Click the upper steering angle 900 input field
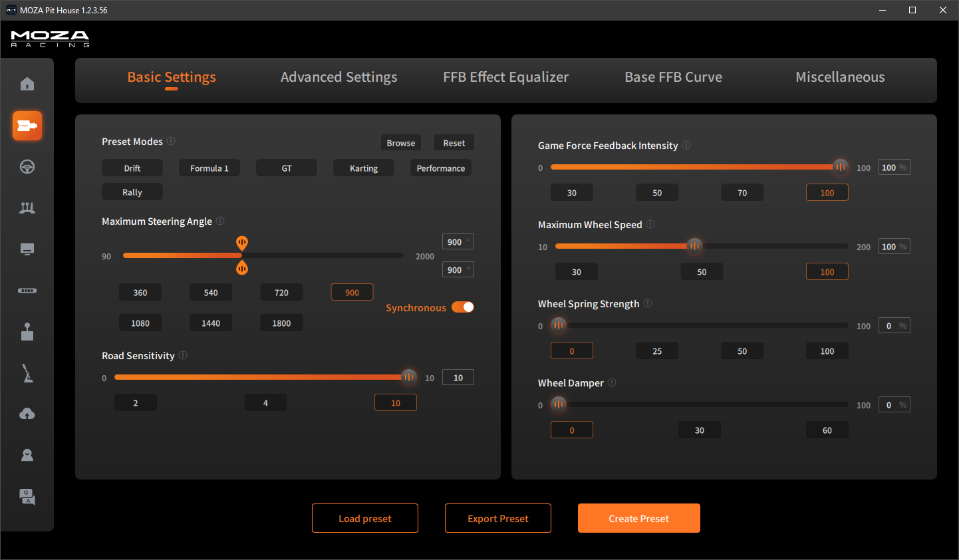 coord(458,241)
